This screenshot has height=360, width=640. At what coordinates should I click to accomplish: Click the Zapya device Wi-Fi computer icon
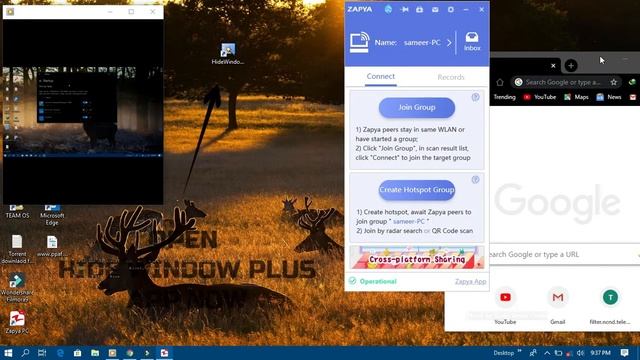pos(360,42)
